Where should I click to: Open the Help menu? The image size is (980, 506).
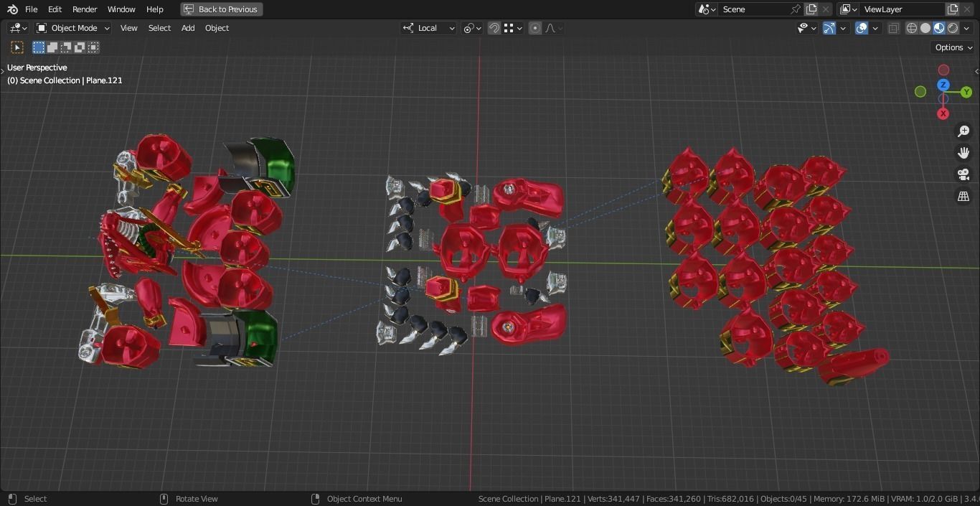[x=155, y=9]
